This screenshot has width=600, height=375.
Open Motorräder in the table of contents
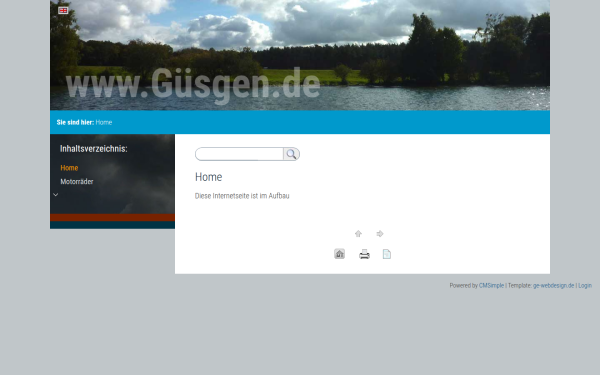point(77,182)
